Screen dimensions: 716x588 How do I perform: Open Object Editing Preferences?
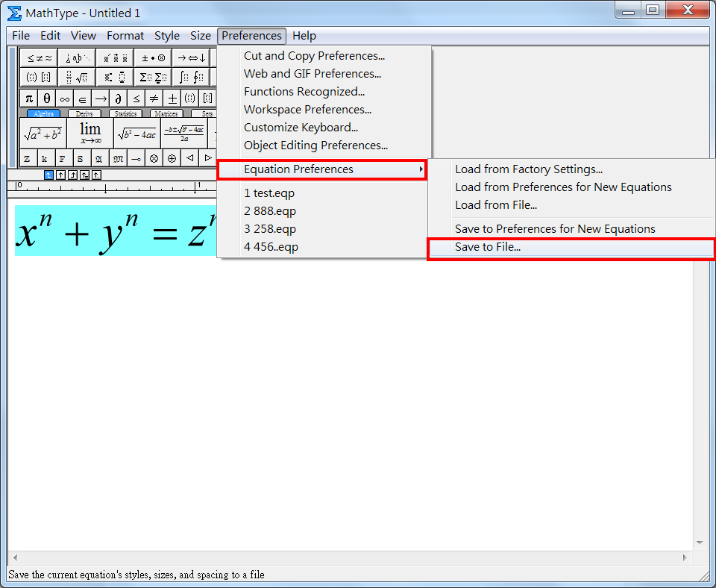tap(324, 146)
